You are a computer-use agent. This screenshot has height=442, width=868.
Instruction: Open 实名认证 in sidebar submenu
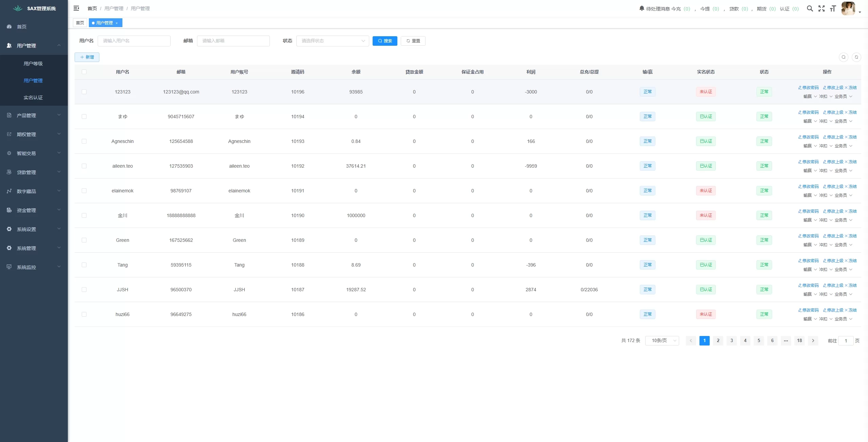point(33,98)
